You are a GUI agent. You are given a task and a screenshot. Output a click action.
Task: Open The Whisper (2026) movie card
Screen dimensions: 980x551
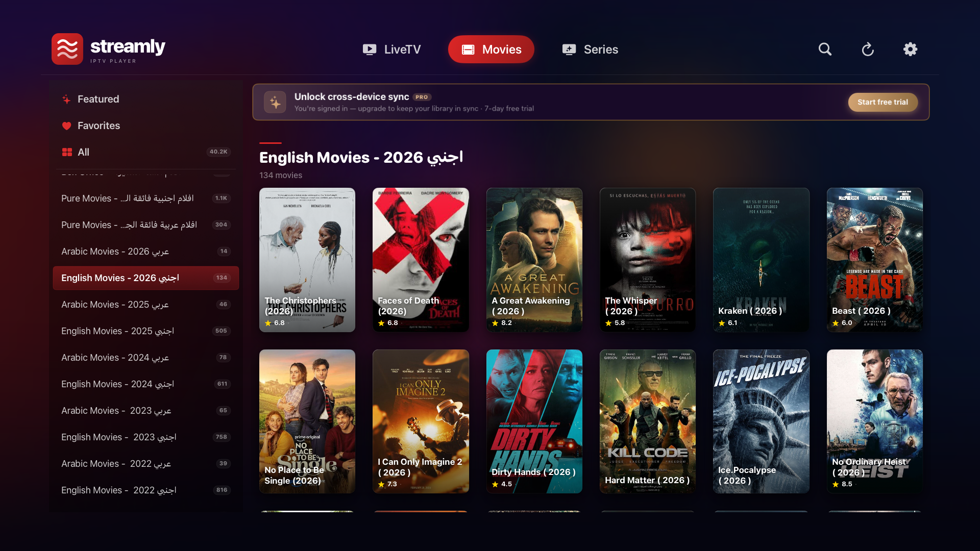coord(648,260)
